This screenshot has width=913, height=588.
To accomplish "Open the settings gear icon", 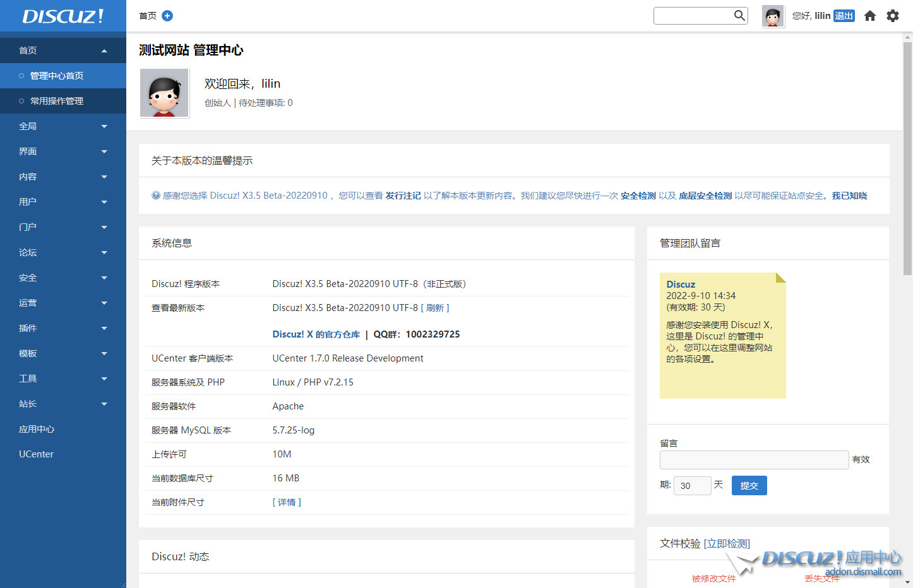I will tap(893, 16).
